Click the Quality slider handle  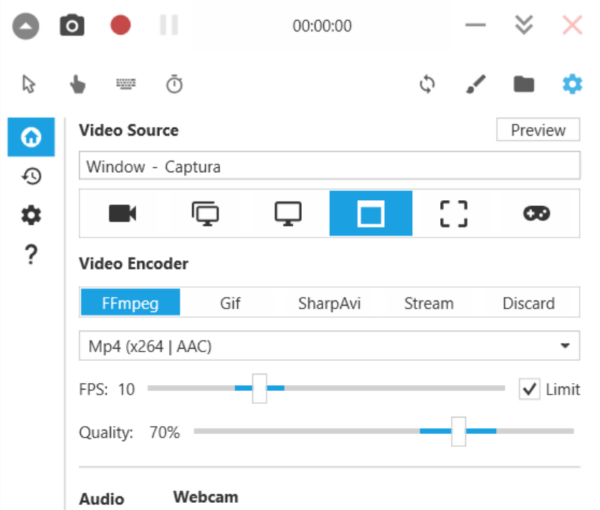[x=458, y=432]
